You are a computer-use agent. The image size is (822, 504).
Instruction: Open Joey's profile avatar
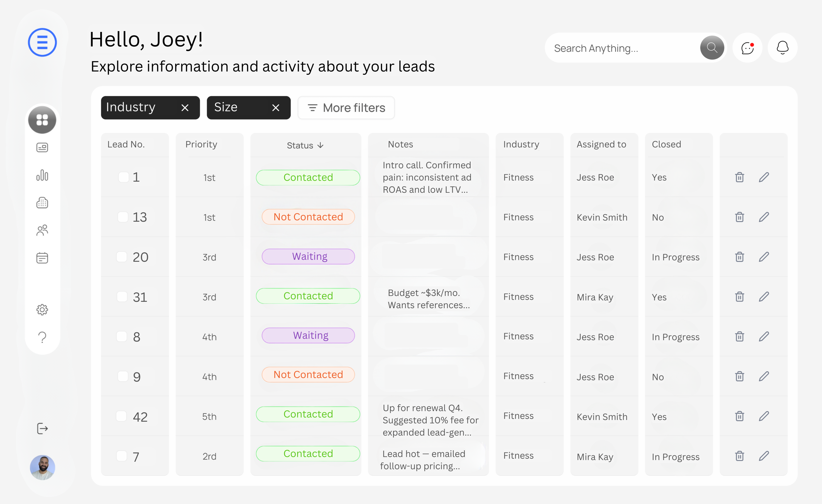click(x=42, y=467)
